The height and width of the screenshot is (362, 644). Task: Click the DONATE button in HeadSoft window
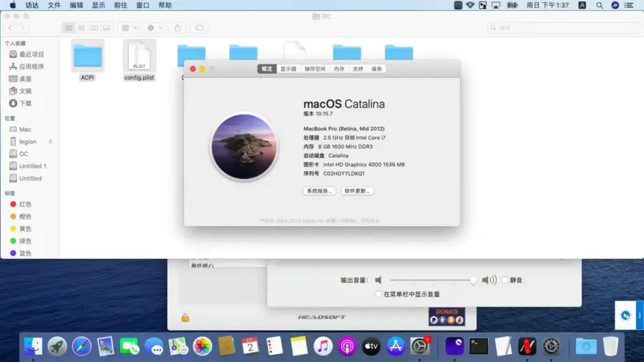click(447, 317)
